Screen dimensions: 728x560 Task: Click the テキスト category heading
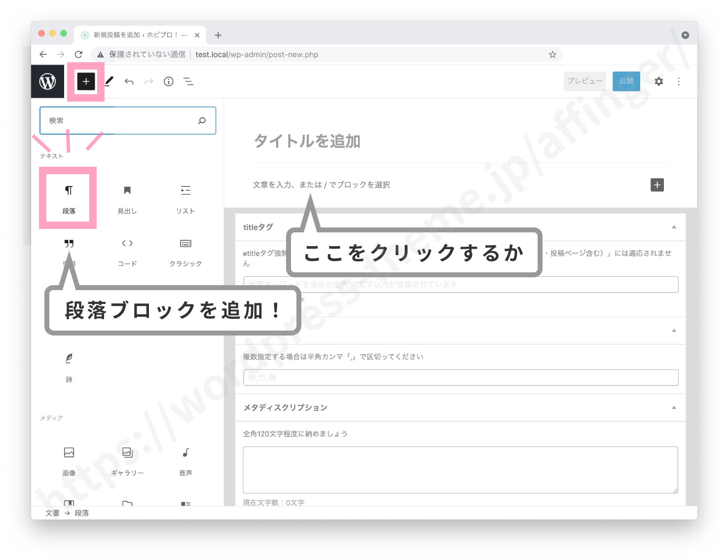point(51,156)
